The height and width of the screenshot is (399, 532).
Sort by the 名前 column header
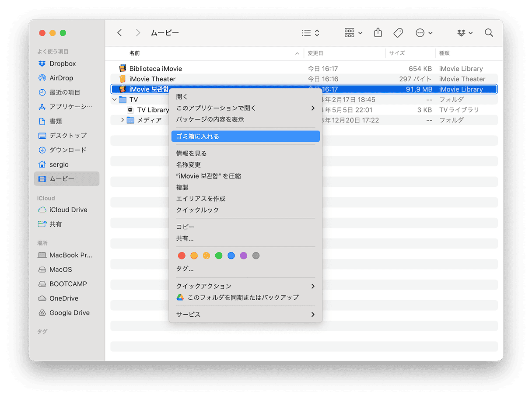(135, 53)
